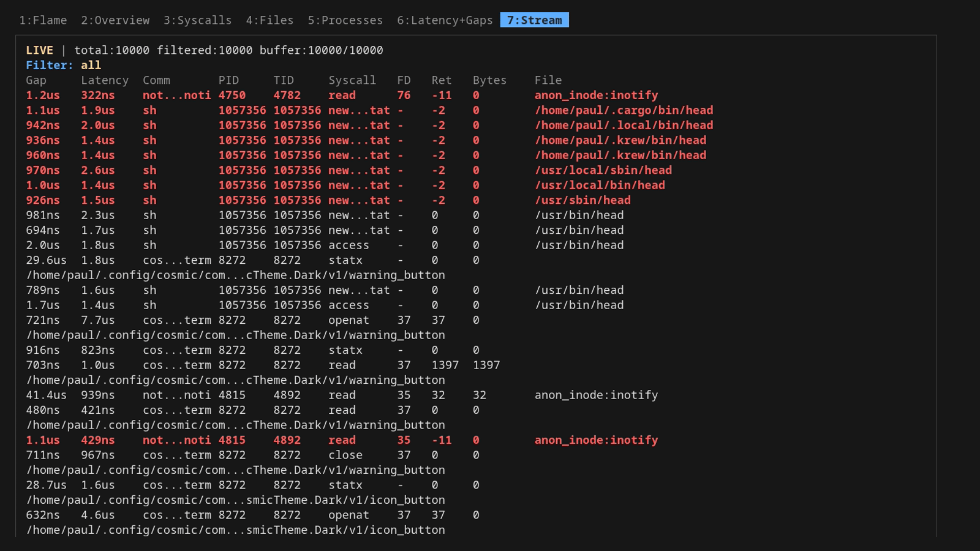Open the 5:Processes tab

345,20
